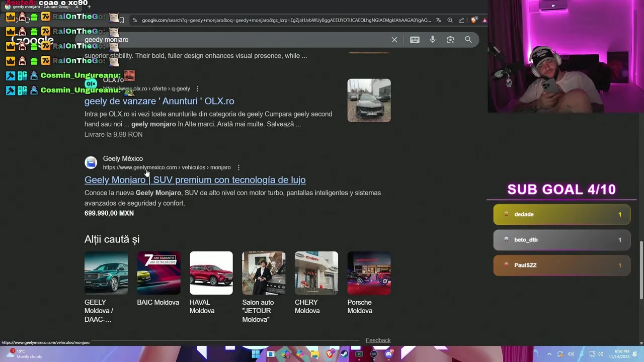
Task: Open the Windows Start menu
Action: [256, 354]
